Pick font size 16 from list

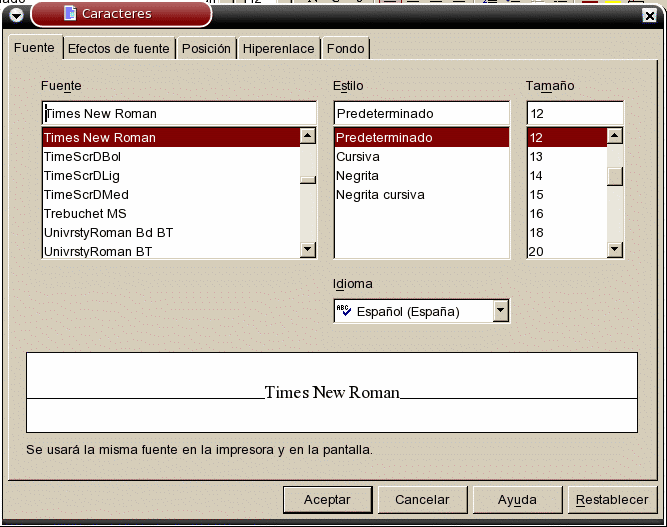tap(536, 213)
